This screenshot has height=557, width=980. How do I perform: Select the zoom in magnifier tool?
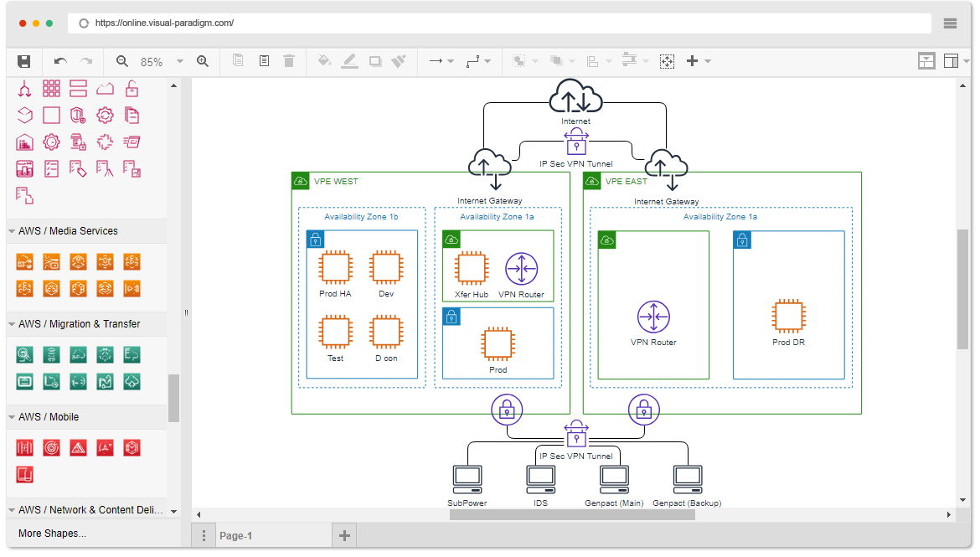pos(202,61)
